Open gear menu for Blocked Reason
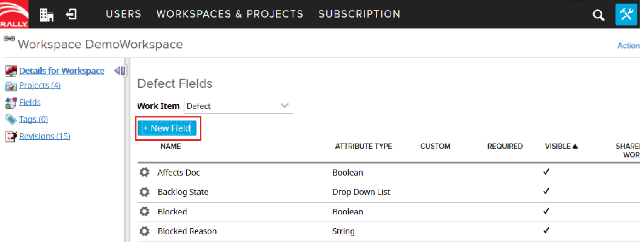644x244 pixels. tap(144, 231)
